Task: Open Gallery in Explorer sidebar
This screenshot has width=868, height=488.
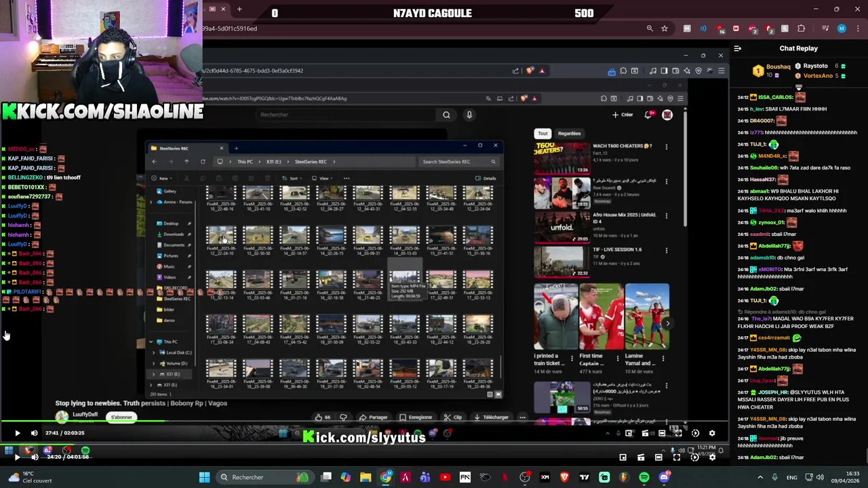Action: [166, 191]
